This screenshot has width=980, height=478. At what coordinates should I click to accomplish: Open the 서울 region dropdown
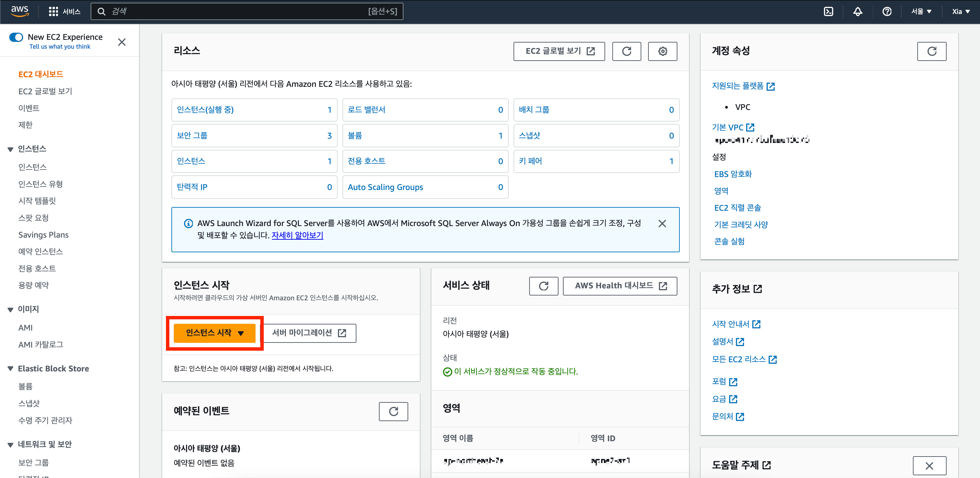[x=921, y=11]
